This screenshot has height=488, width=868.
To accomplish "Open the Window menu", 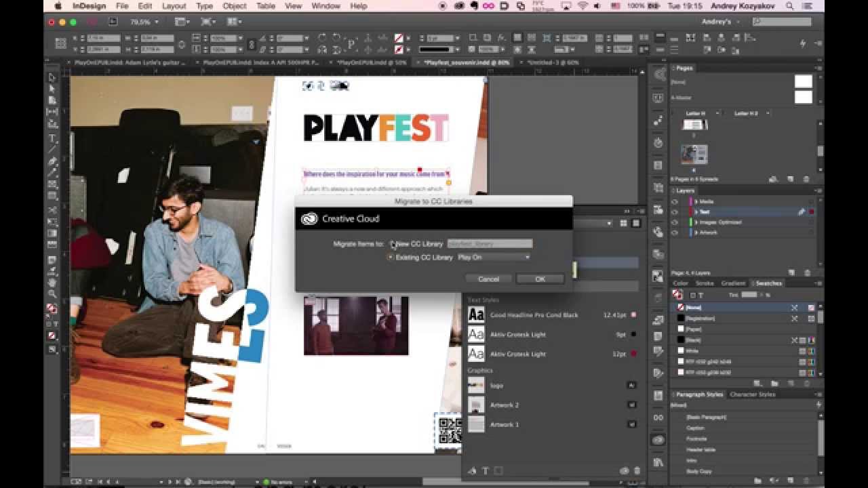I will click(325, 6).
